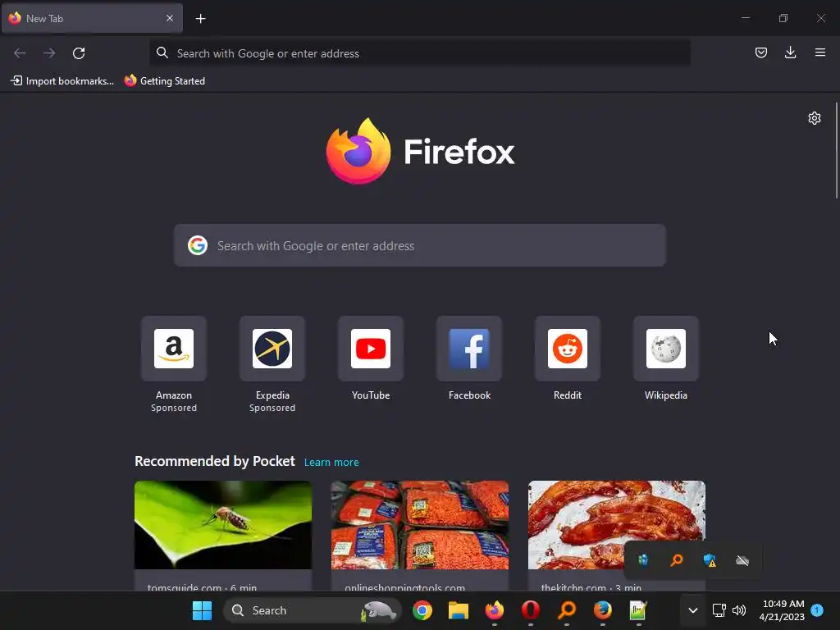Save to Pocket from the toolbar
The width and height of the screenshot is (840, 630).
(x=760, y=52)
